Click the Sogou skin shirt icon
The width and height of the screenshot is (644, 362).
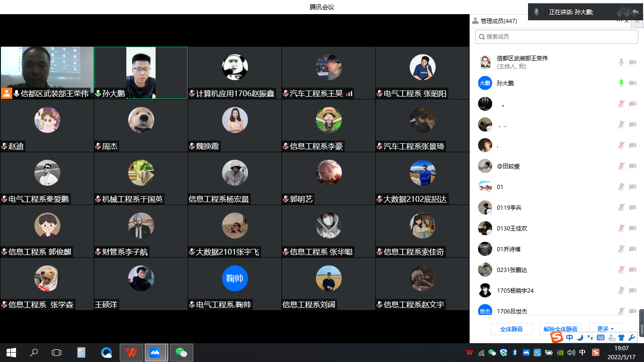(621, 337)
